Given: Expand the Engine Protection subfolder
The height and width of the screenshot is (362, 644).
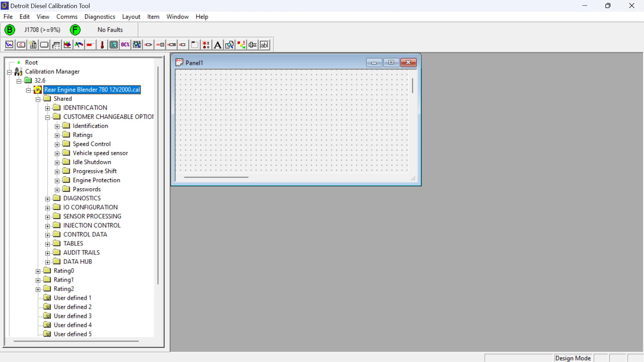Looking at the screenshot, I should 57,180.
